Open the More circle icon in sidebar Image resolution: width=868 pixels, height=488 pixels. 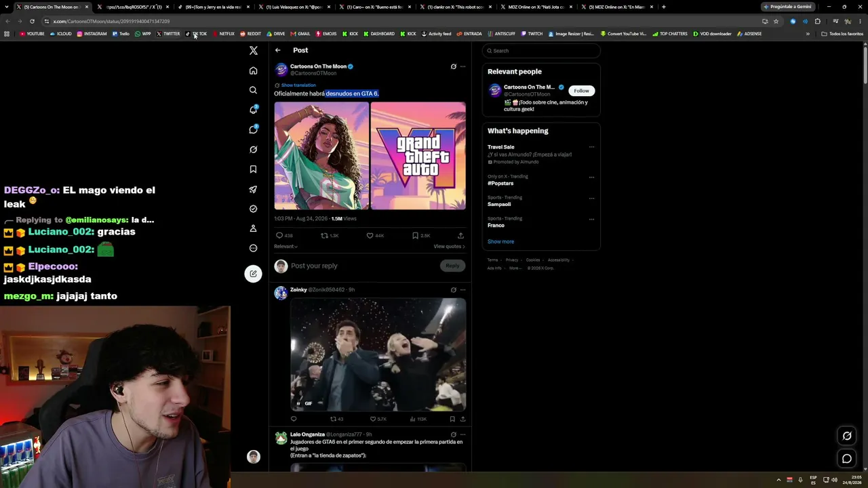[x=253, y=248]
